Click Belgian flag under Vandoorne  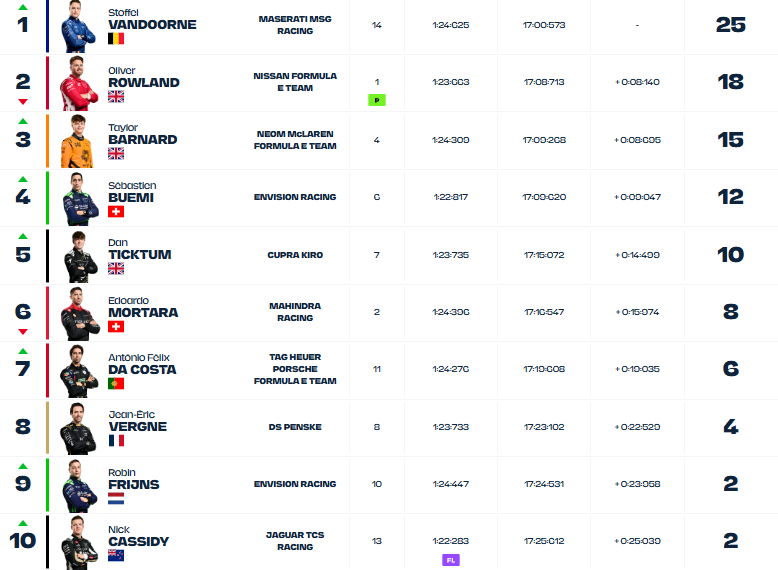pos(116,39)
